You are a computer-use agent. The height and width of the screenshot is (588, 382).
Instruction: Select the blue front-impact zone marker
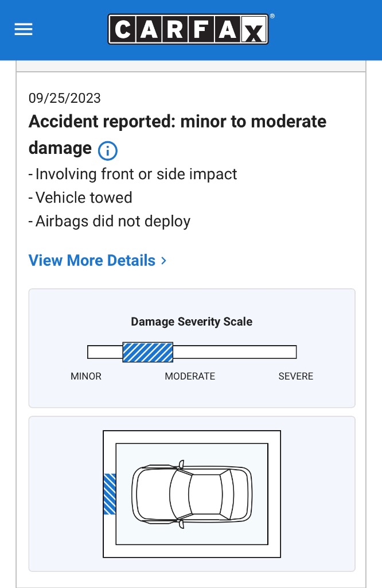(110, 494)
